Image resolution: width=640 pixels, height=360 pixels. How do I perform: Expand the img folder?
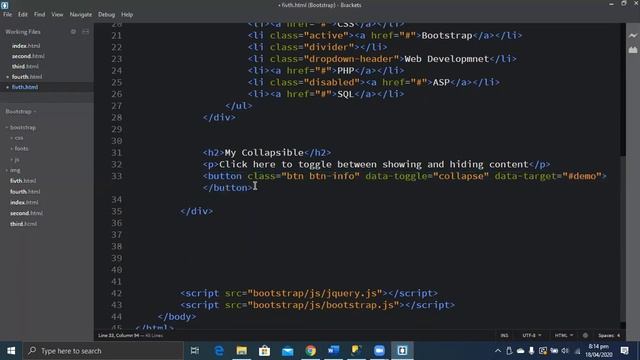(13, 170)
